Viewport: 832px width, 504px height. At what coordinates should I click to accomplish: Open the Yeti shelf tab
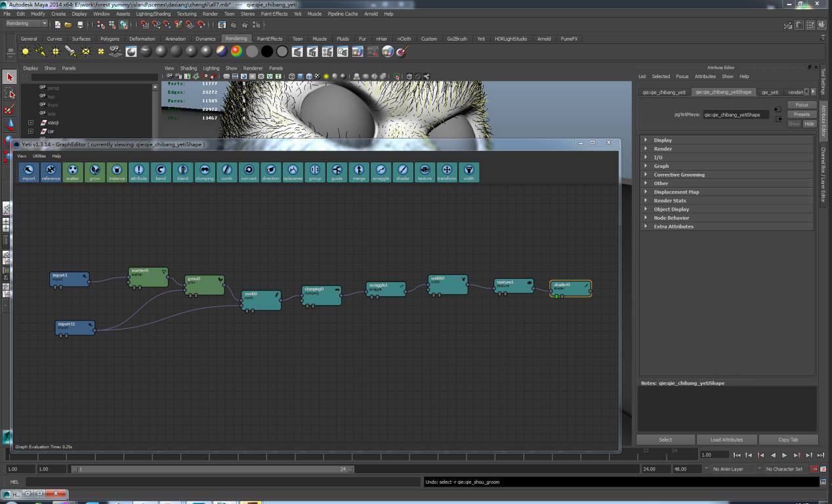pyautogui.click(x=481, y=39)
